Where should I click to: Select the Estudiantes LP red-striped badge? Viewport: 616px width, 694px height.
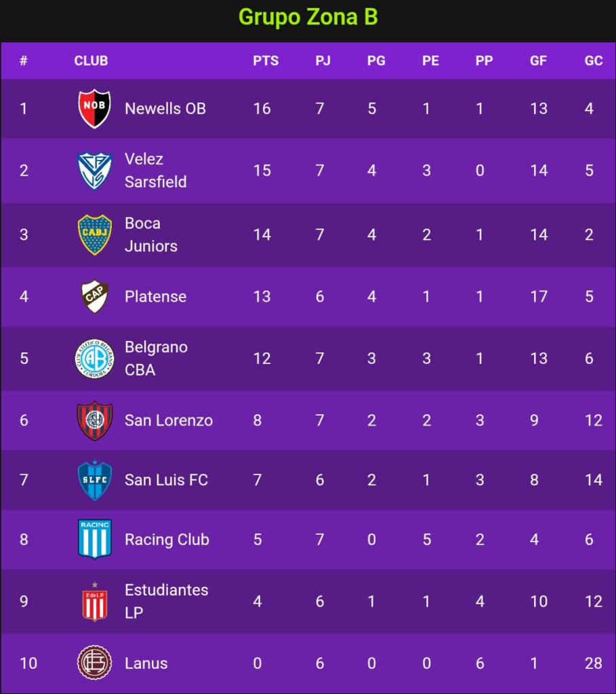pyautogui.click(x=94, y=602)
